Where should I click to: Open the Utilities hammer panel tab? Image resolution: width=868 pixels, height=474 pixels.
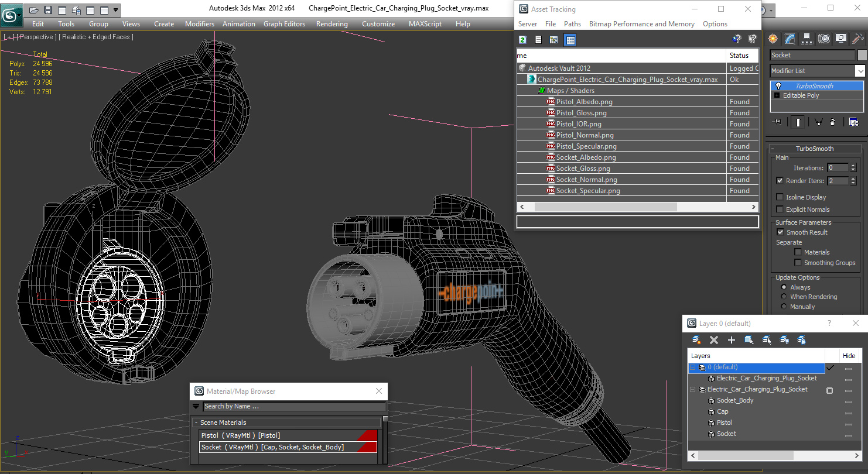tap(858, 39)
